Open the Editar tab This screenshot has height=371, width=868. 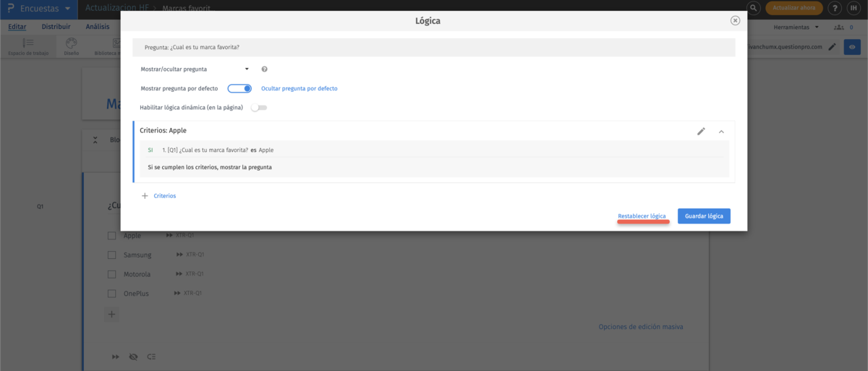click(x=17, y=27)
